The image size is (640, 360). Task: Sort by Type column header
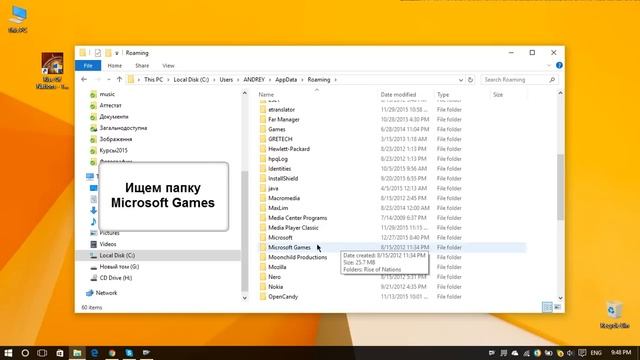[x=443, y=95]
